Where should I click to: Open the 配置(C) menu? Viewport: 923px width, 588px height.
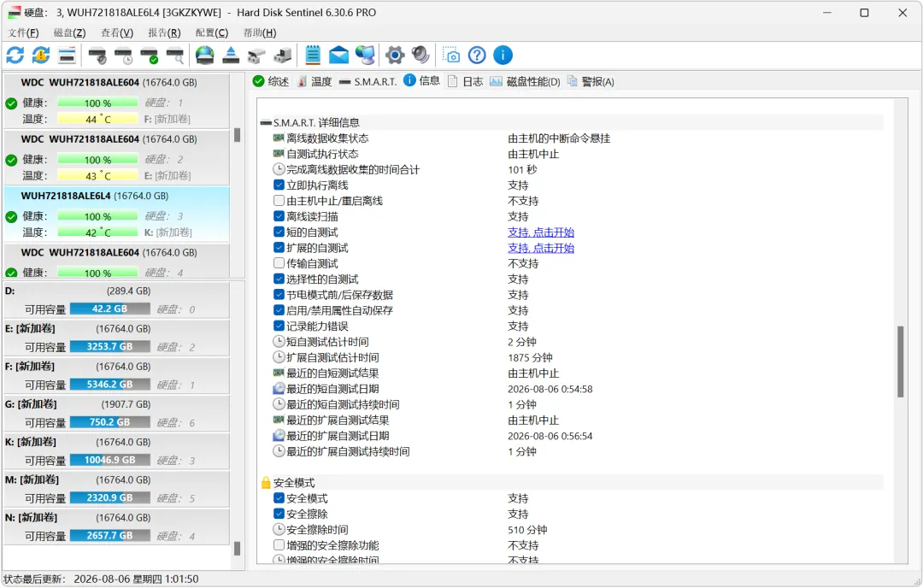click(211, 32)
